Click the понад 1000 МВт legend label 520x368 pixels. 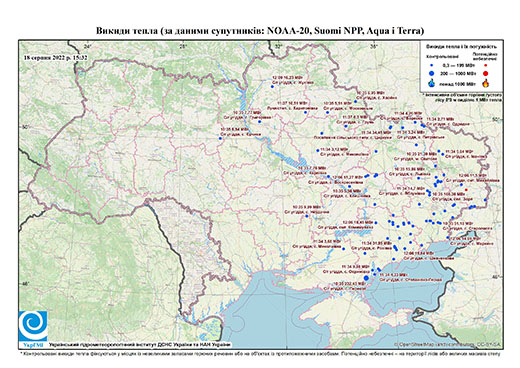[459, 83]
